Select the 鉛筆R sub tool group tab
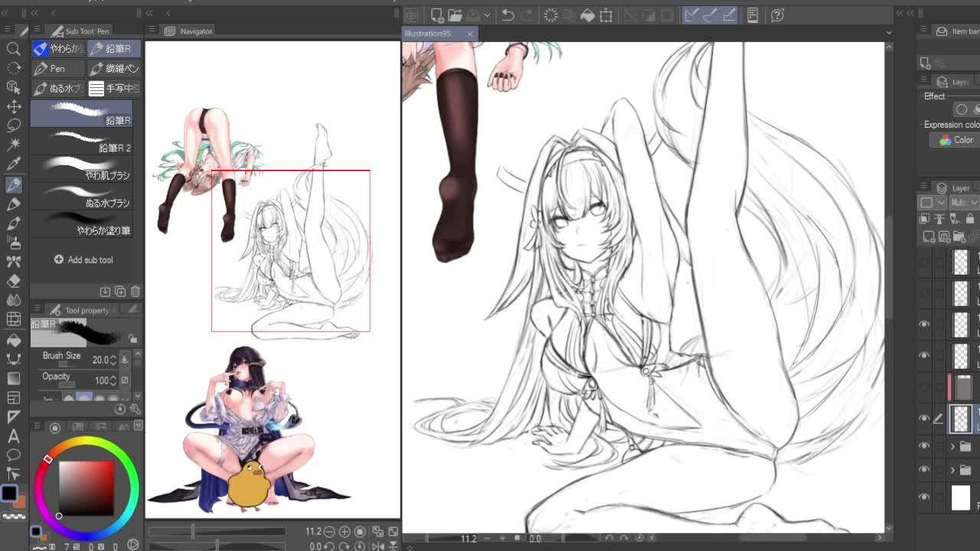The image size is (980, 551). pyautogui.click(x=113, y=48)
